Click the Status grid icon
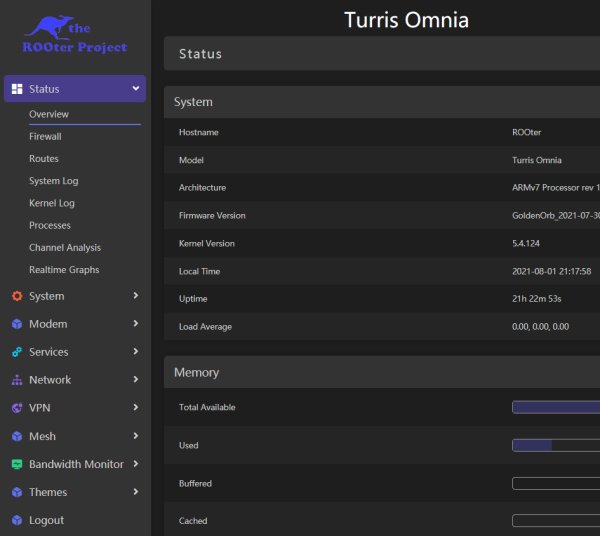 (17, 89)
